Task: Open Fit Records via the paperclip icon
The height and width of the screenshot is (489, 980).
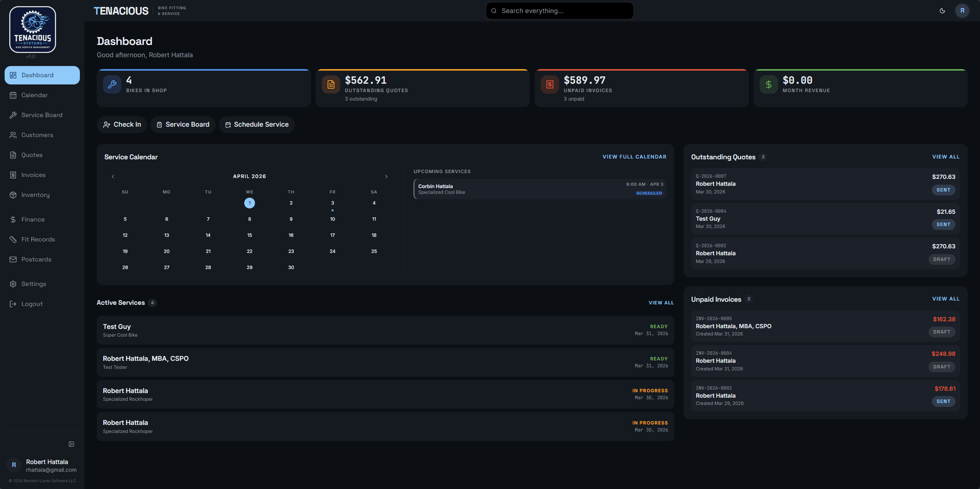Action: [13, 239]
